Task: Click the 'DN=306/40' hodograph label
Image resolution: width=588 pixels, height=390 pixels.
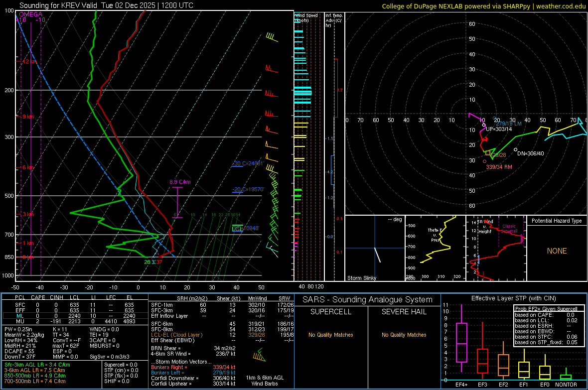Action: 530,153
